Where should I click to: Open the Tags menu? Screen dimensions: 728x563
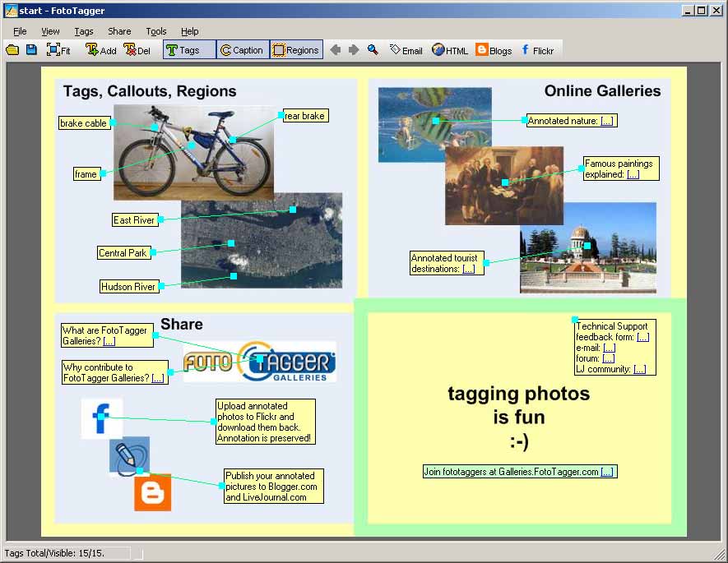point(84,31)
